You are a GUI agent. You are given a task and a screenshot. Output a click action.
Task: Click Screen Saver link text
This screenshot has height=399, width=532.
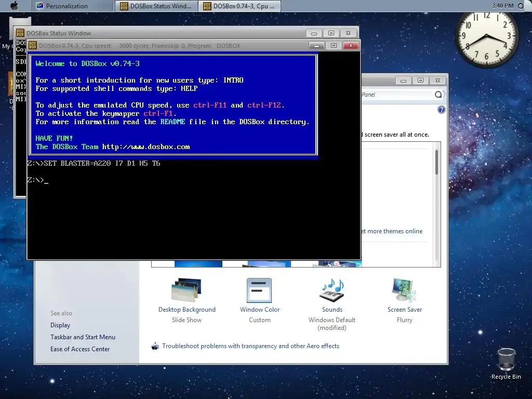tap(405, 310)
